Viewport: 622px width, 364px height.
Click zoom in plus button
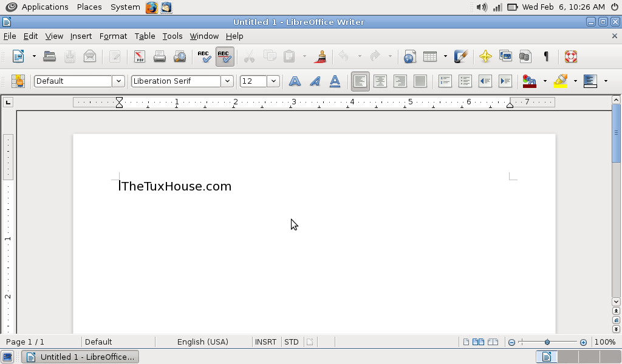[x=583, y=342]
